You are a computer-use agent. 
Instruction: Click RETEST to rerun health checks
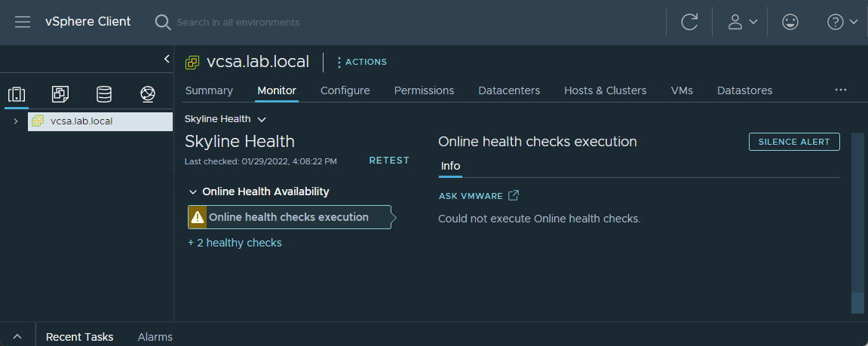(389, 161)
